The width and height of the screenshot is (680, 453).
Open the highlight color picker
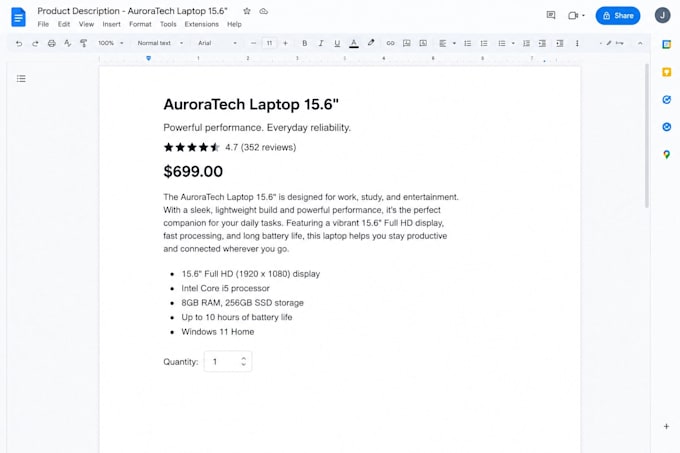coord(371,43)
